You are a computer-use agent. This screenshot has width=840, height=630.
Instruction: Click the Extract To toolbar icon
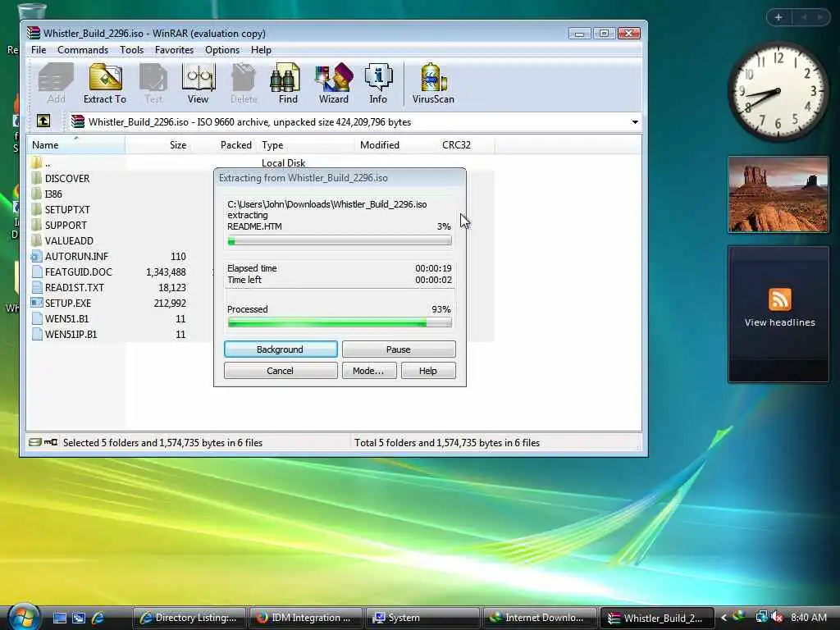105,83
